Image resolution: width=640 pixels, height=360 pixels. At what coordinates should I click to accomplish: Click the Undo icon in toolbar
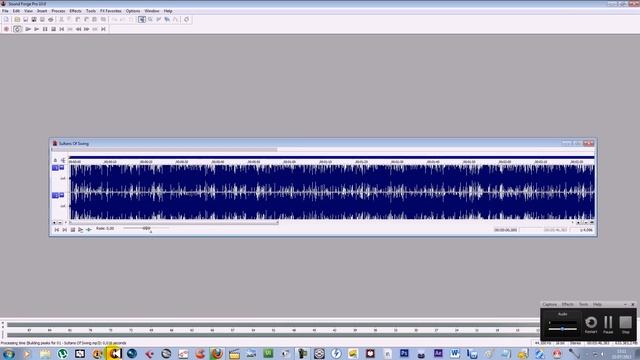pyautogui.click(x=114, y=20)
